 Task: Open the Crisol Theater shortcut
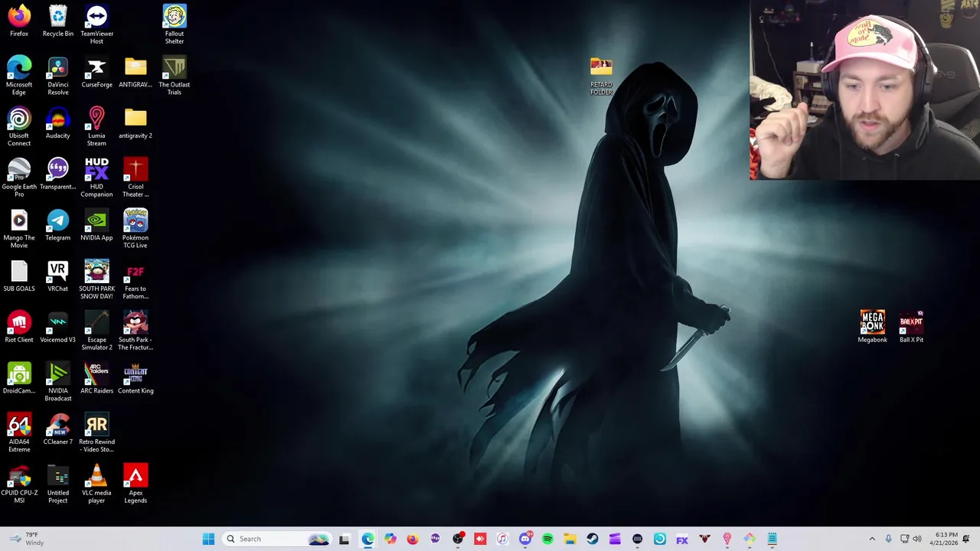[x=136, y=178]
